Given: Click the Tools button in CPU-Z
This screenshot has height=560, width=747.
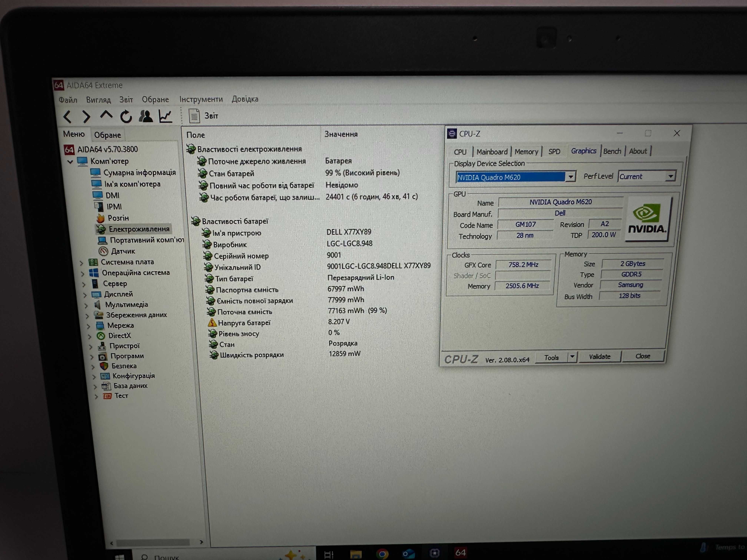Looking at the screenshot, I should click(552, 357).
